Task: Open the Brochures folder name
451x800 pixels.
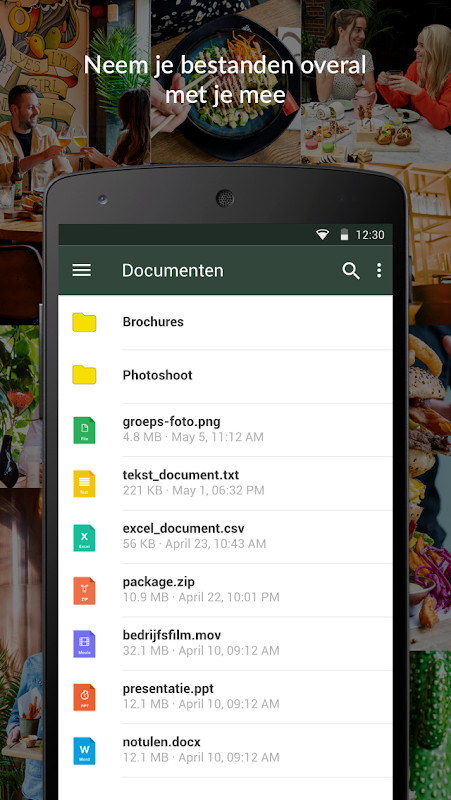Action: coord(153,322)
